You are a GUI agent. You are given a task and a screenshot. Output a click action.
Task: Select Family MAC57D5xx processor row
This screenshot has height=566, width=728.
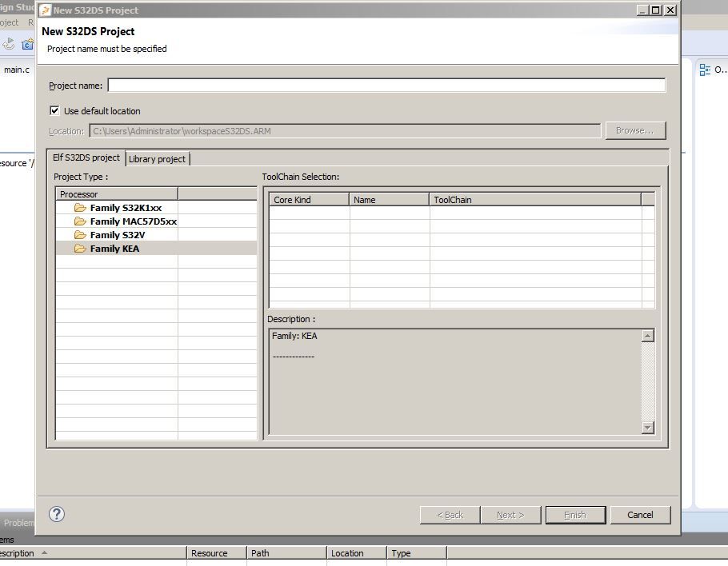pyautogui.click(x=156, y=221)
